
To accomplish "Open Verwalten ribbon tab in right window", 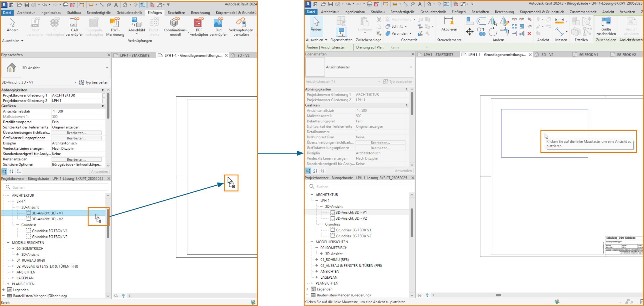I will tap(627, 12).
